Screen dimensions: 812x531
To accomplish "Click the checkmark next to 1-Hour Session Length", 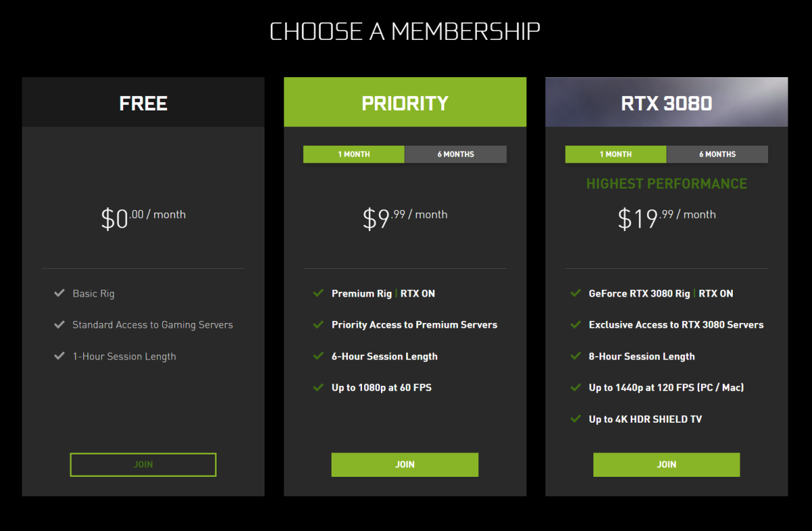I will [x=60, y=356].
